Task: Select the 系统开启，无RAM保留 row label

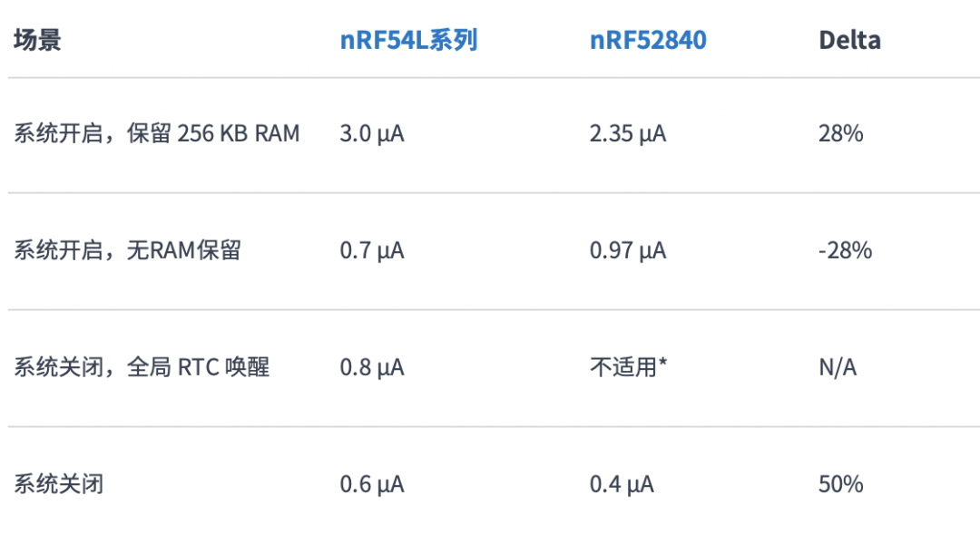Action: [x=127, y=250]
